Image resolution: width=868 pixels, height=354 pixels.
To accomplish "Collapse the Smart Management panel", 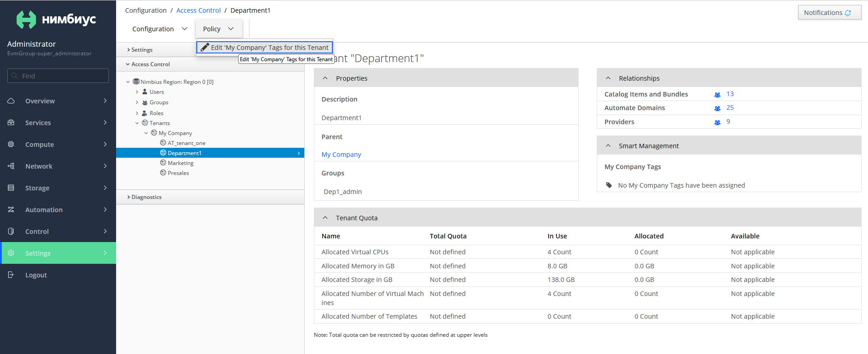I will (x=608, y=145).
